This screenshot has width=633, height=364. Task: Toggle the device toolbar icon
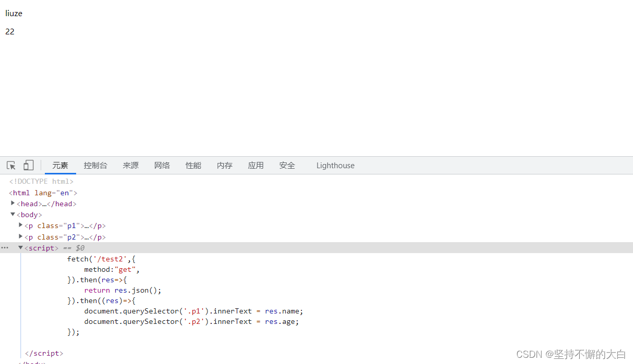tap(28, 165)
